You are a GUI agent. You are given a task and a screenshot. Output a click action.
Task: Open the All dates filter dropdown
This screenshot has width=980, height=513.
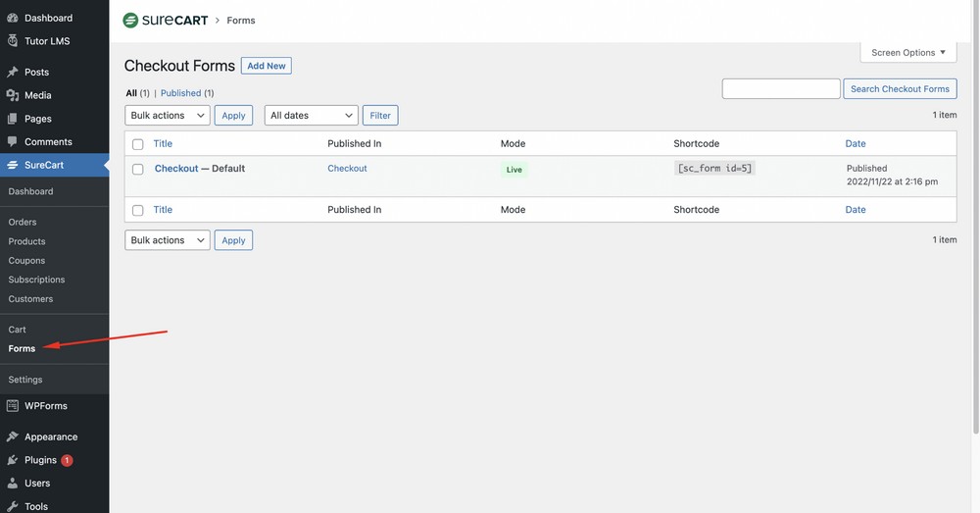tap(311, 116)
